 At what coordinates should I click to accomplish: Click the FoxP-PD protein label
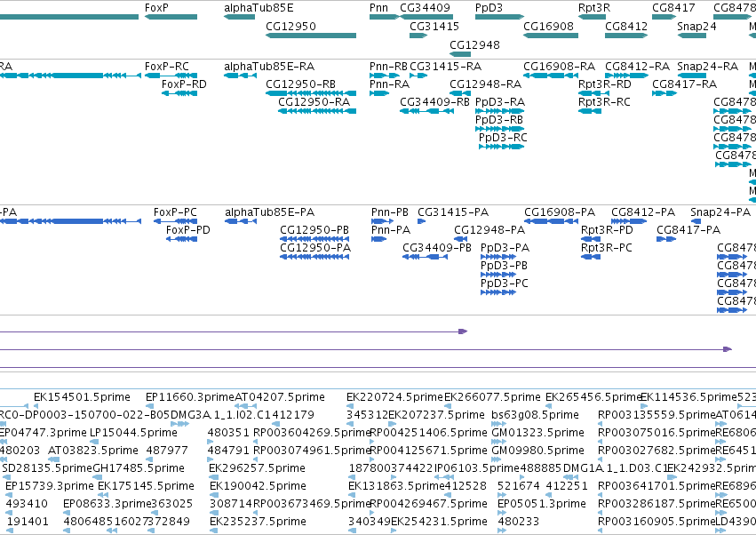(188, 230)
